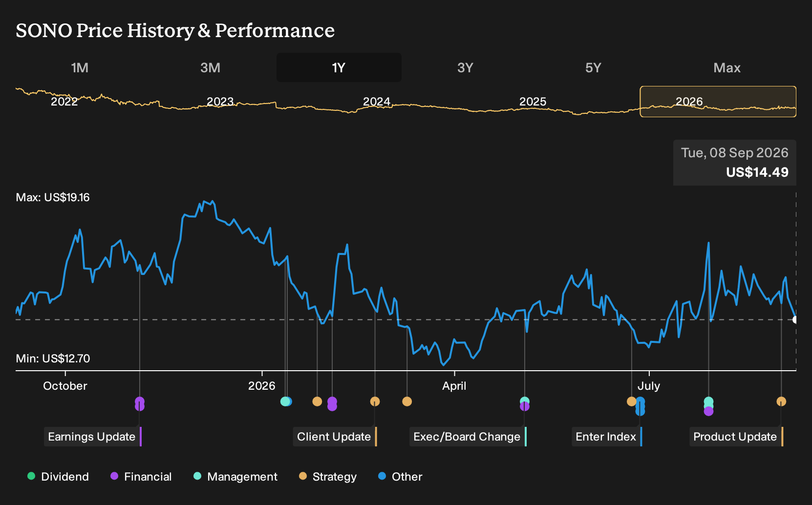Click the purple financial marker after 2026 label
This screenshot has width=812, height=505.
coord(332,404)
